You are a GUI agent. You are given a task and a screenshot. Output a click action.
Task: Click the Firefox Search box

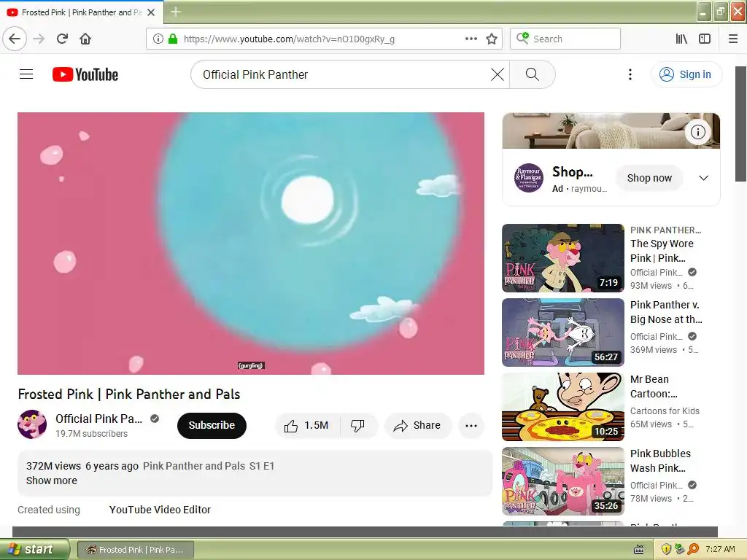pyautogui.click(x=565, y=39)
